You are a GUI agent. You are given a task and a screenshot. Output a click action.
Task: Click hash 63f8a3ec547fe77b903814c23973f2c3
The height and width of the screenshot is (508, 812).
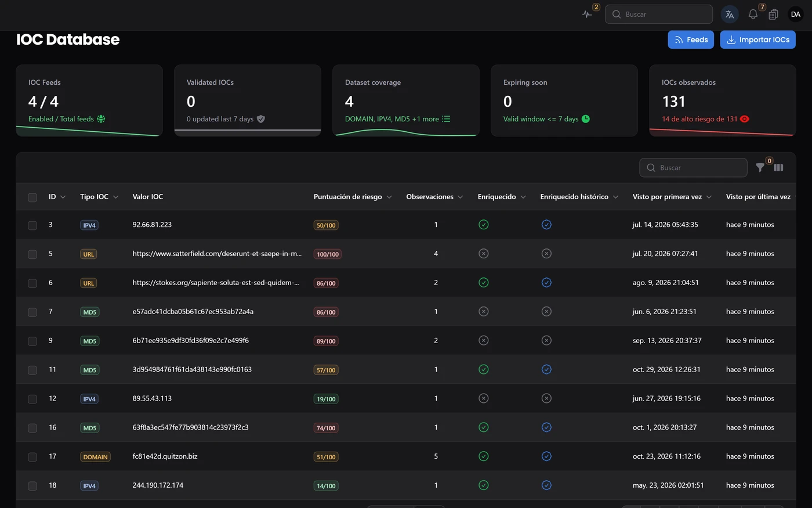coord(191,427)
